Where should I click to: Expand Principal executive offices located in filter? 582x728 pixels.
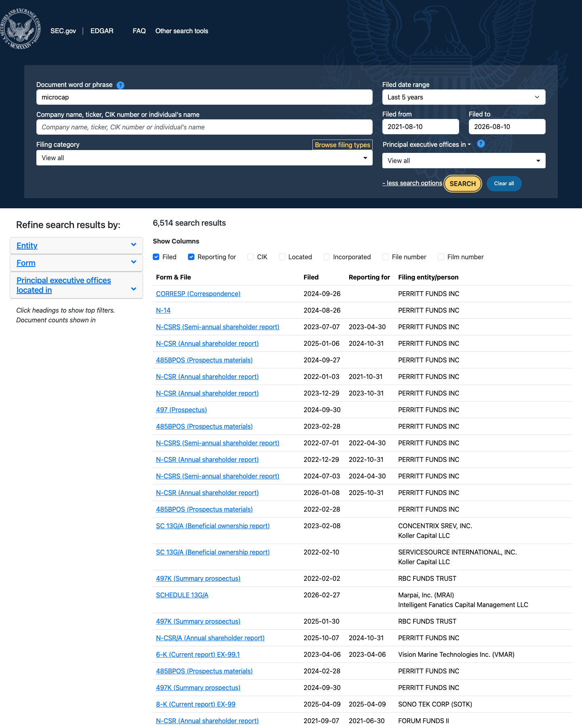[76, 285]
